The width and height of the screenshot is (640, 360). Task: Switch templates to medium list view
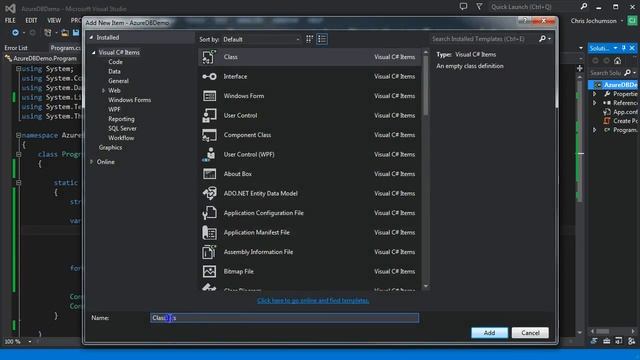tap(322, 39)
